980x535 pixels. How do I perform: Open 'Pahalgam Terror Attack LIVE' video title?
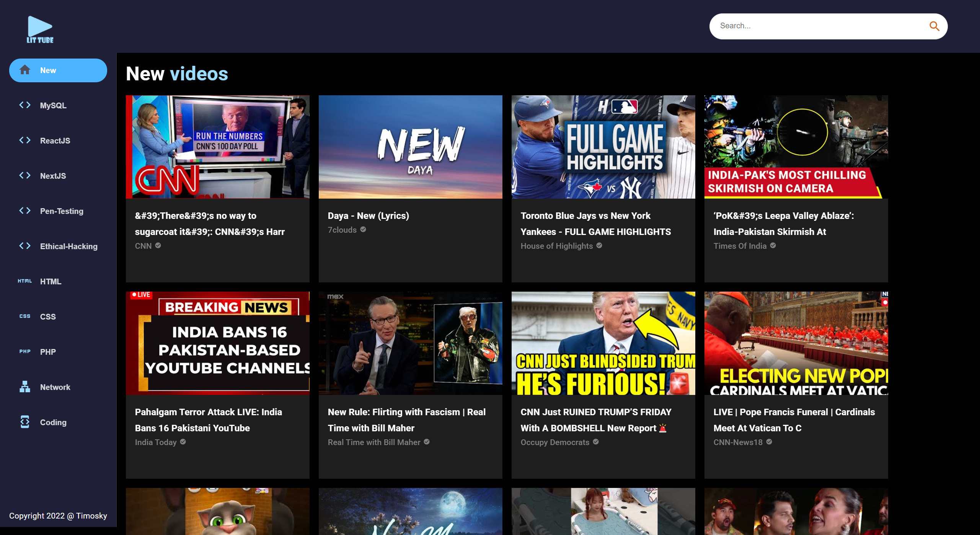pyautogui.click(x=209, y=420)
